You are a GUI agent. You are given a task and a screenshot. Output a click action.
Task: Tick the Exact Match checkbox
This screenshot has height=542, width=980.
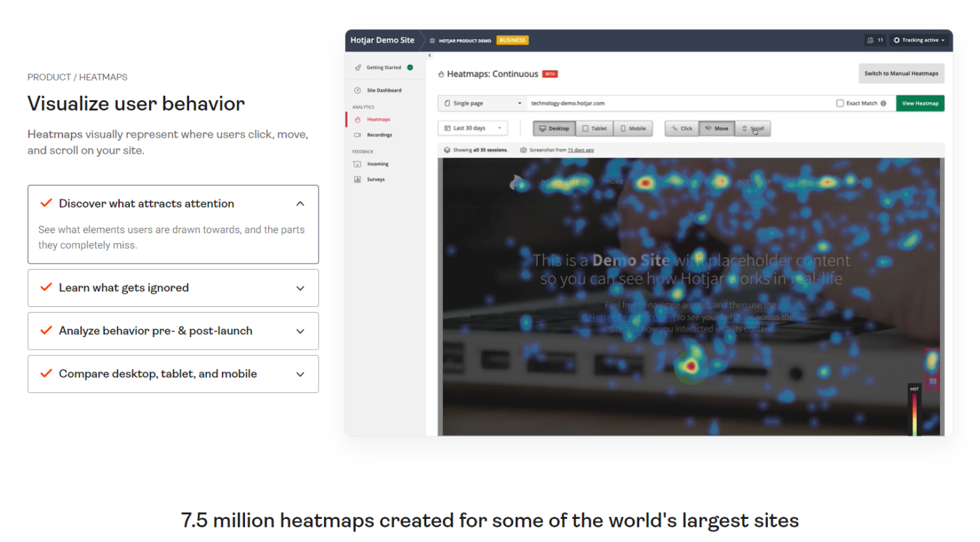point(840,104)
